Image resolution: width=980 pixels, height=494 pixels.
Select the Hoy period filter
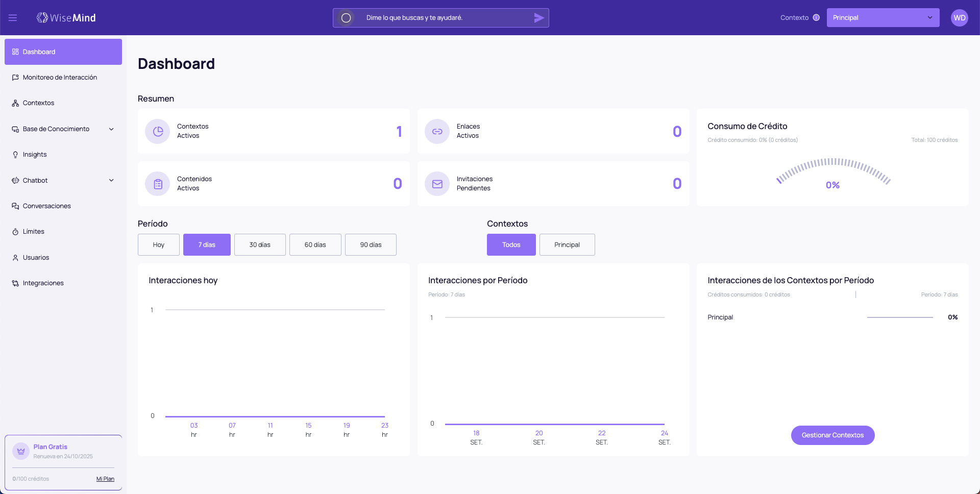(159, 245)
